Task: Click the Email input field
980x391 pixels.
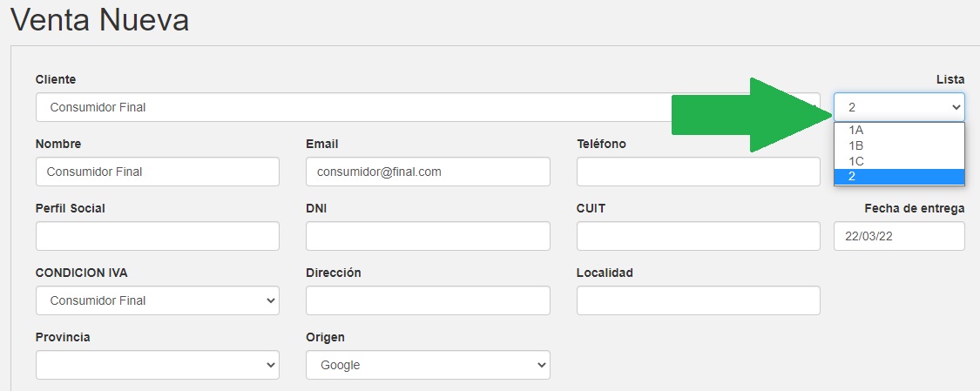Action: click(x=428, y=172)
